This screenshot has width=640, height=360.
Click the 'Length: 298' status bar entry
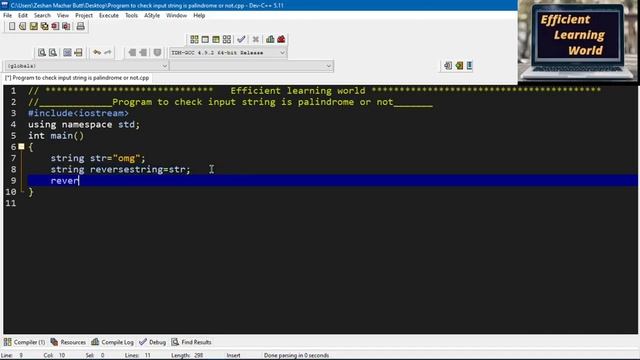187,356
